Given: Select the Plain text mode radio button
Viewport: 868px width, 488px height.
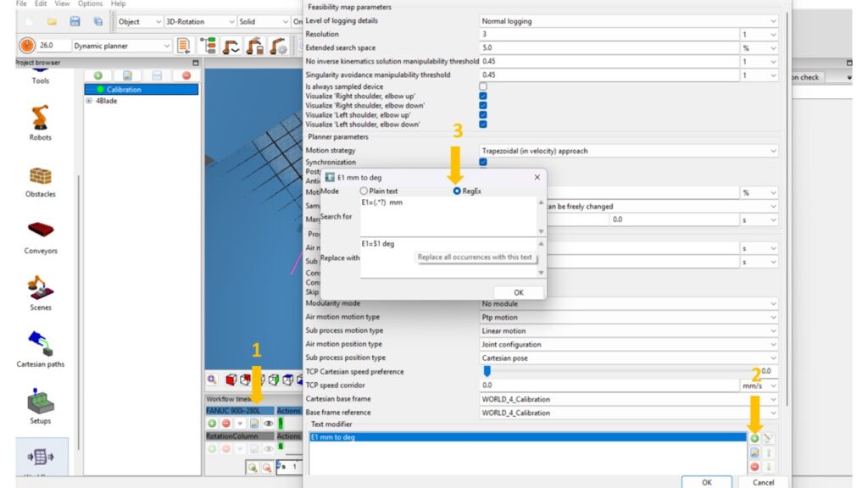Looking at the screenshot, I should 364,191.
